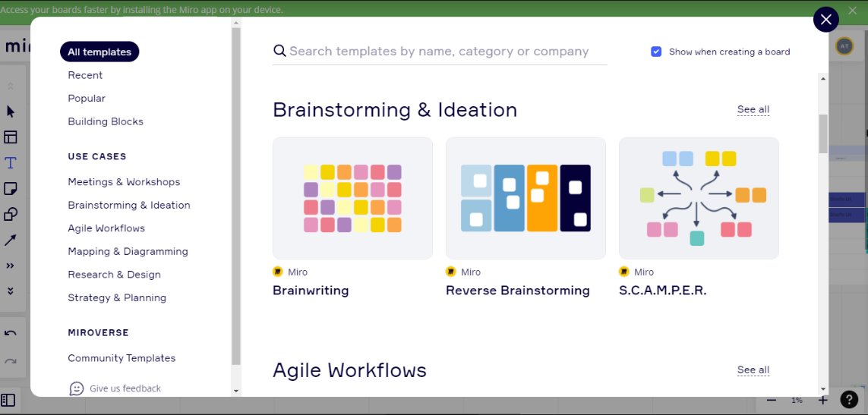Select the Connection line arrow tool

(x=11, y=240)
